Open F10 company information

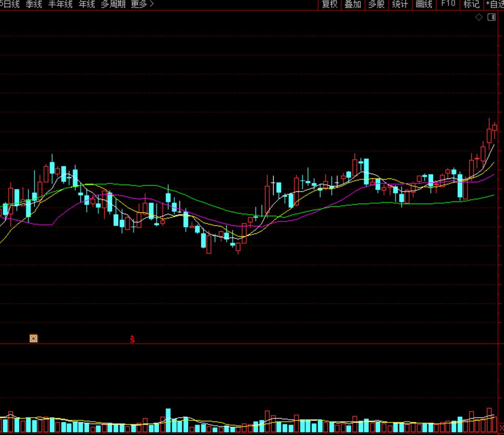[x=448, y=4]
